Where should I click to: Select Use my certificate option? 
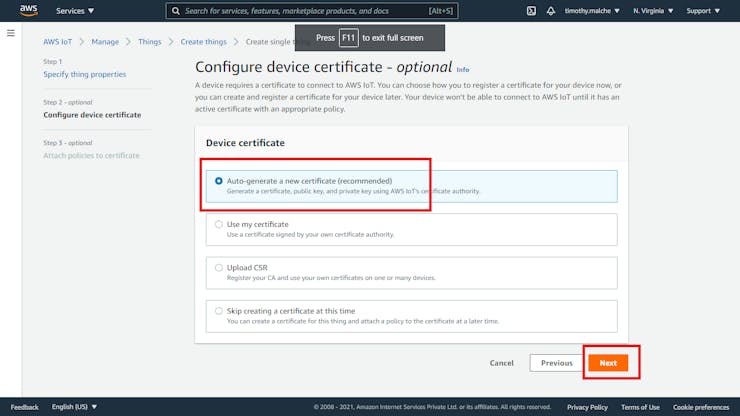411,229
